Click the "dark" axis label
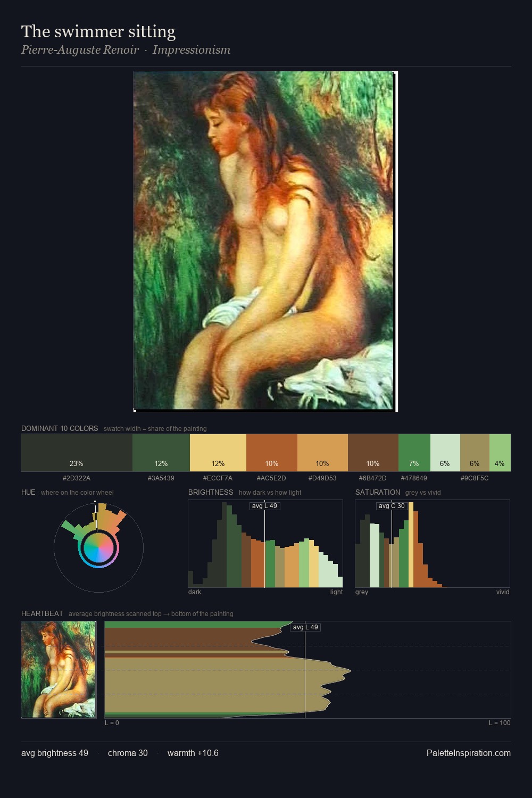Image resolution: width=532 pixels, height=798 pixels. click(195, 592)
